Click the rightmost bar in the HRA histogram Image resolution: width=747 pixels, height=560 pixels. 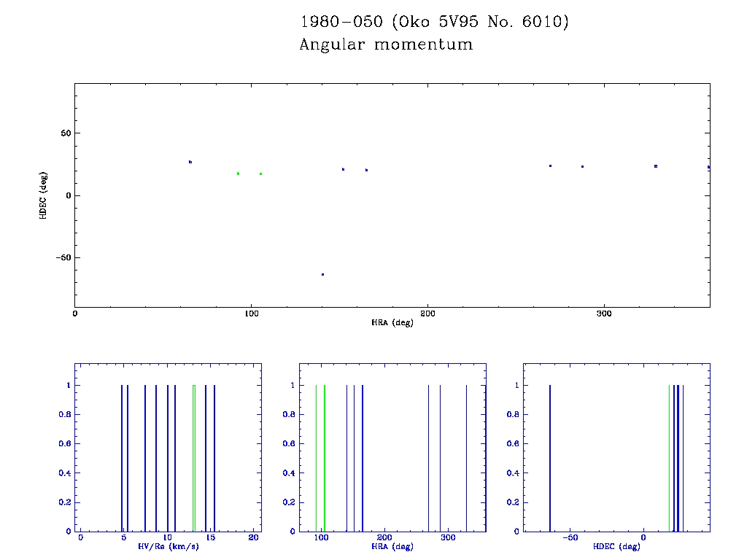click(466, 458)
